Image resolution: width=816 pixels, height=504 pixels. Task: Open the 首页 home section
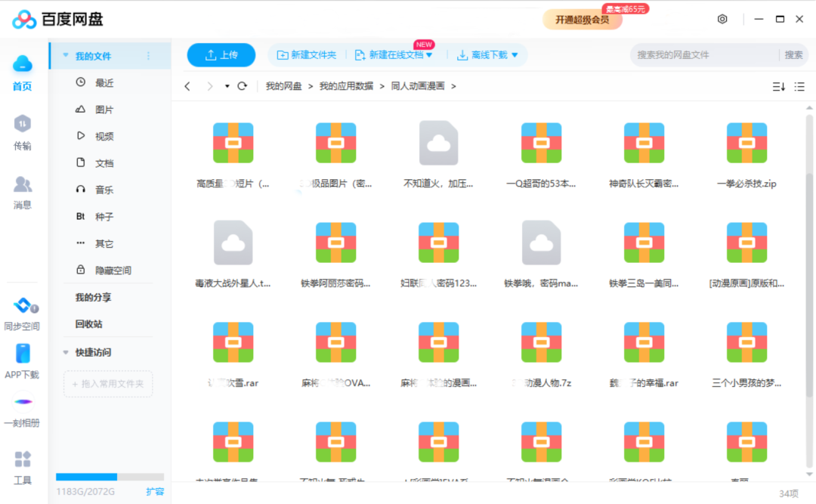22,73
